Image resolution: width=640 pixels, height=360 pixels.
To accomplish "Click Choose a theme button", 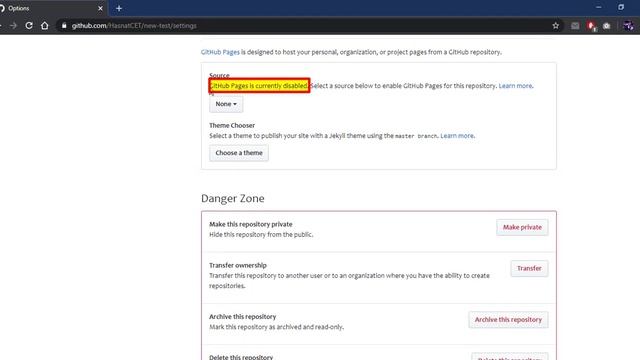I will 239,153.
